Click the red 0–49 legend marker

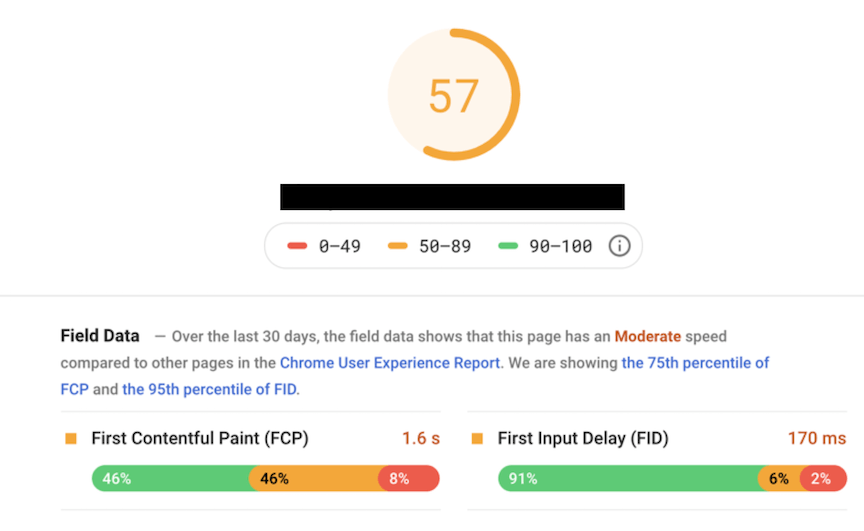297,246
